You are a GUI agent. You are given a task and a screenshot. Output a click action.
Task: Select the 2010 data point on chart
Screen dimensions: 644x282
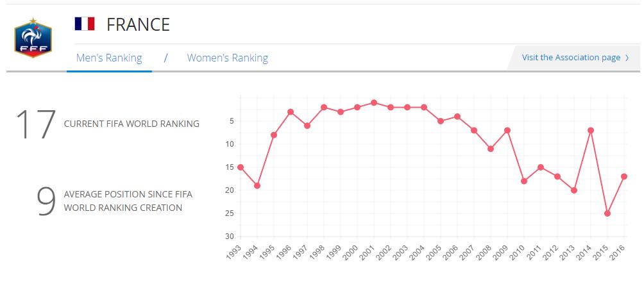click(524, 181)
